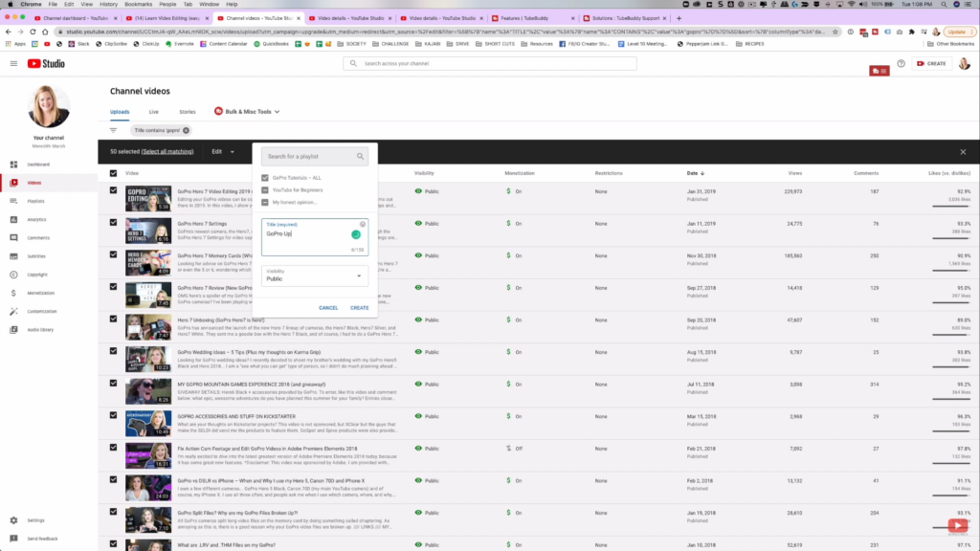
Task: Expand the Bulk & Misc Tools dropdown
Action: [x=248, y=112]
